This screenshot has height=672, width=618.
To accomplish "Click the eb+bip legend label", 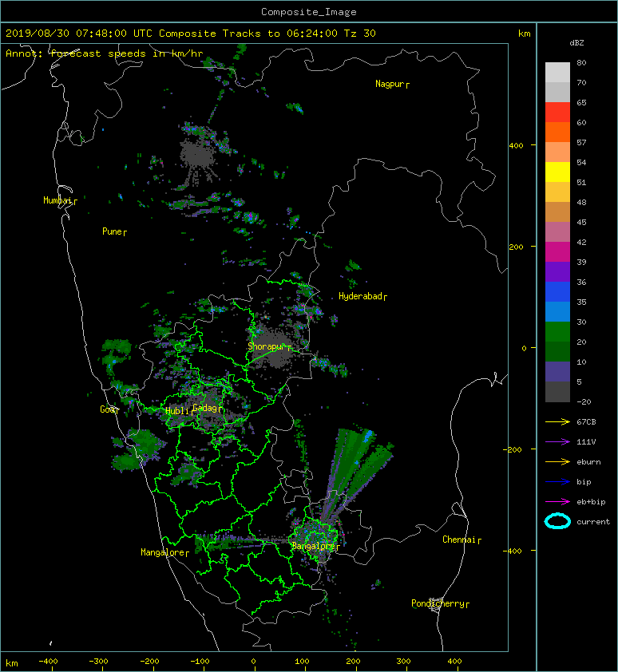I will (591, 502).
